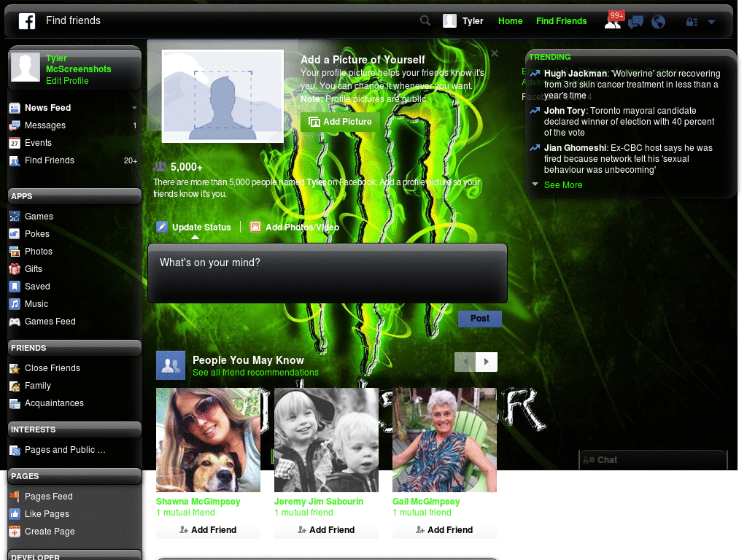Go to Home in top bar
This screenshot has width=747, height=560.
coord(510,21)
